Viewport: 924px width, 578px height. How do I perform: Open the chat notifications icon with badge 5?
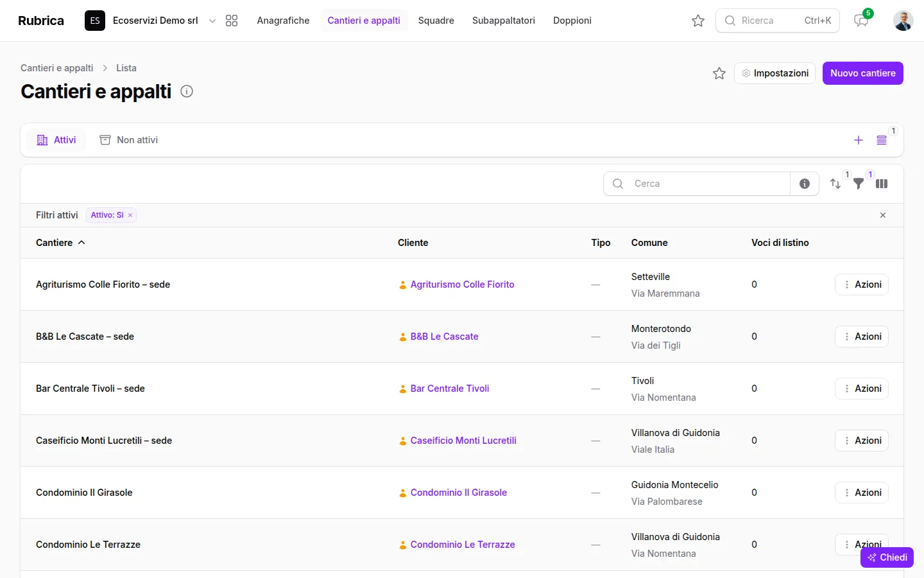(x=861, y=21)
